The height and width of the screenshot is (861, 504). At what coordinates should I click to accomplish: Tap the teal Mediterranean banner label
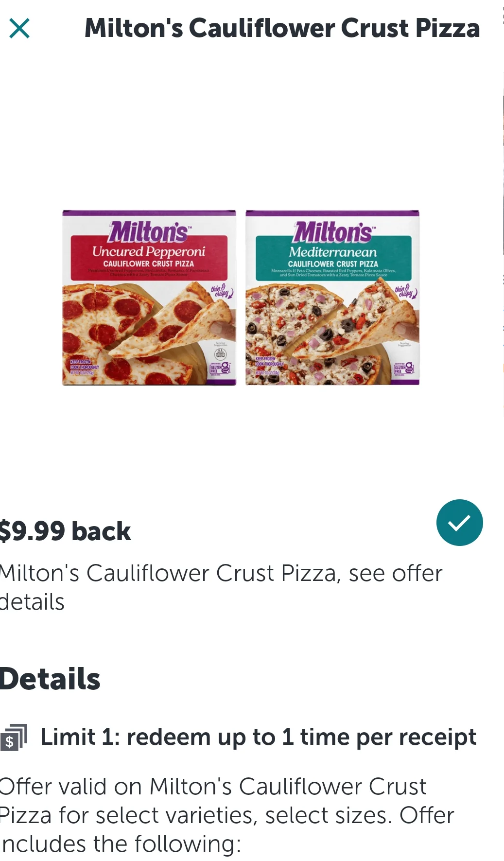click(333, 257)
